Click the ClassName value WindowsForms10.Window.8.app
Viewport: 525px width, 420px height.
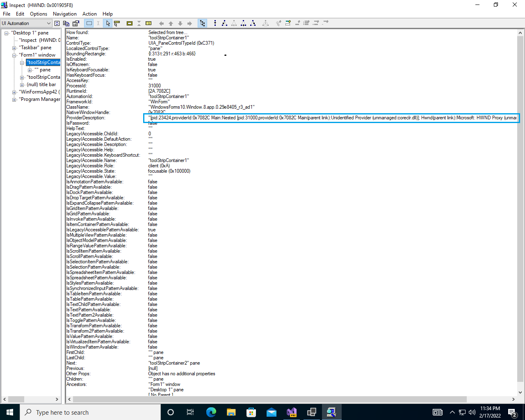(201, 107)
